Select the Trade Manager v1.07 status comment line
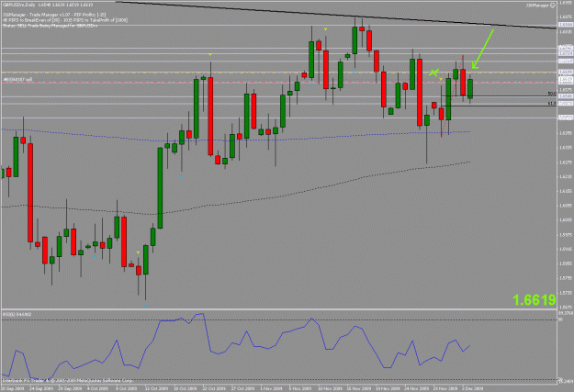This screenshot has height=392, width=574. click(x=54, y=15)
